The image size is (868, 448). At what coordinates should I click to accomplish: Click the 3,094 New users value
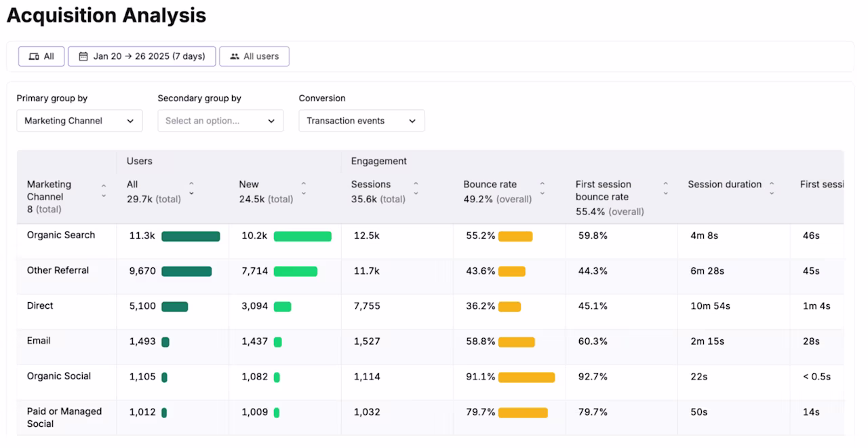pyautogui.click(x=255, y=306)
